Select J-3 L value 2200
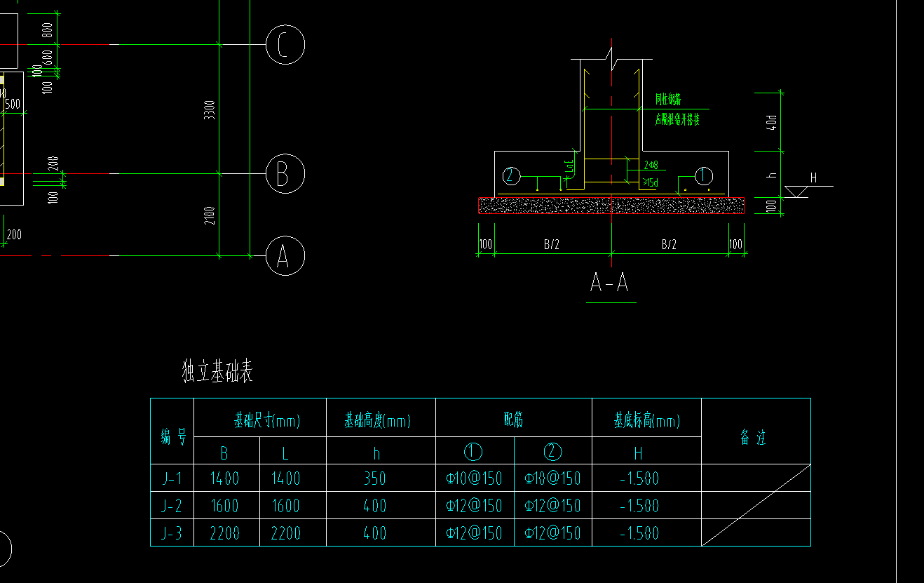The width and height of the screenshot is (924, 583). click(x=285, y=534)
